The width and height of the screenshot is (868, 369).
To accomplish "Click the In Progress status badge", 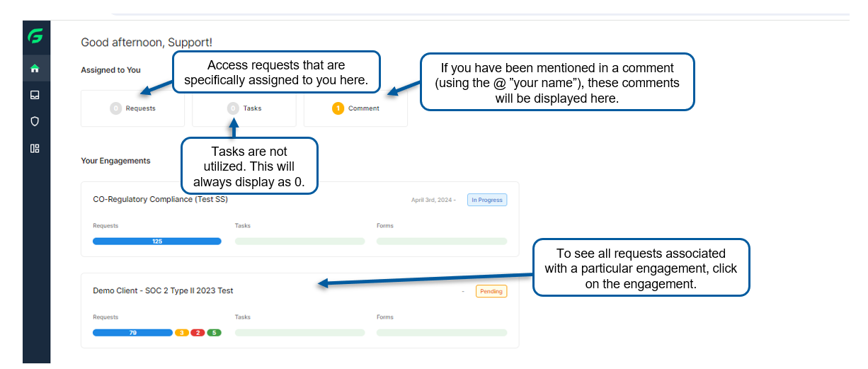I will click(x=487, y=200).
